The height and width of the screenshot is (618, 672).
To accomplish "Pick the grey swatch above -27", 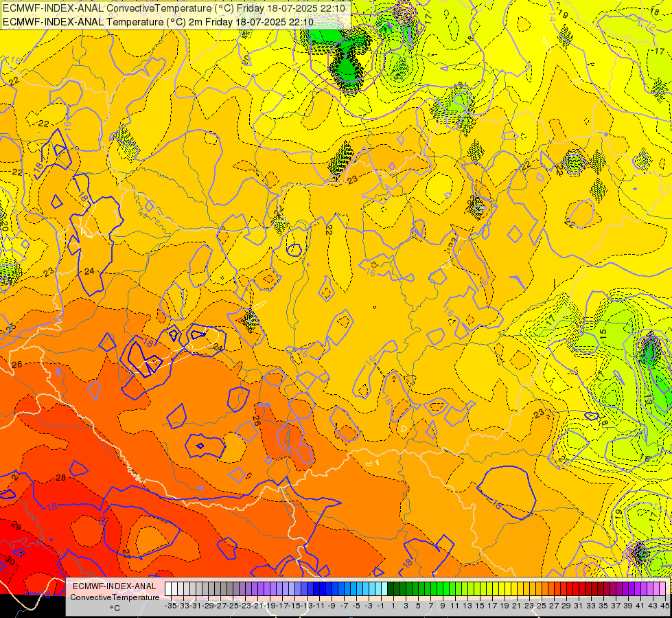I will pyautogui.click(x=218, y=589).
